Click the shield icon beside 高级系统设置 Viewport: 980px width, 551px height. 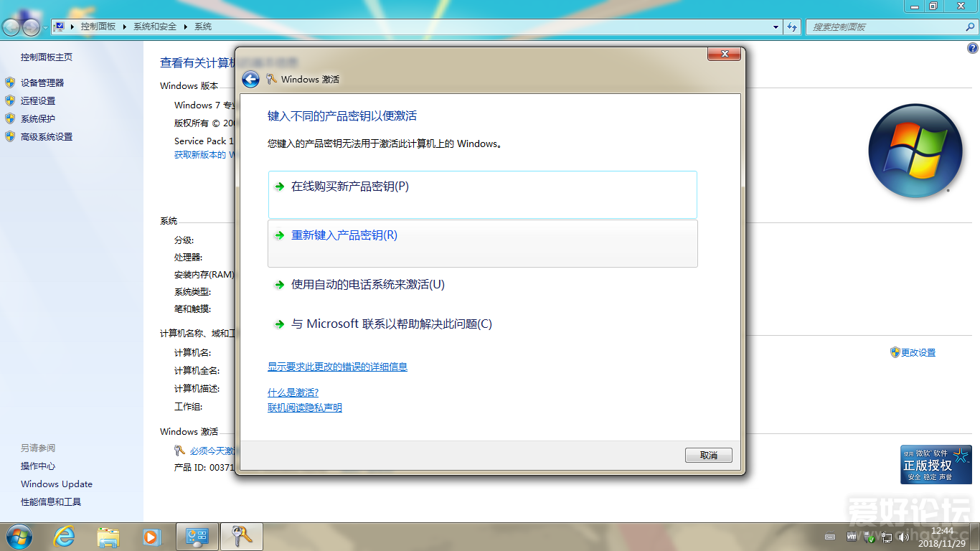pos(10,136)
